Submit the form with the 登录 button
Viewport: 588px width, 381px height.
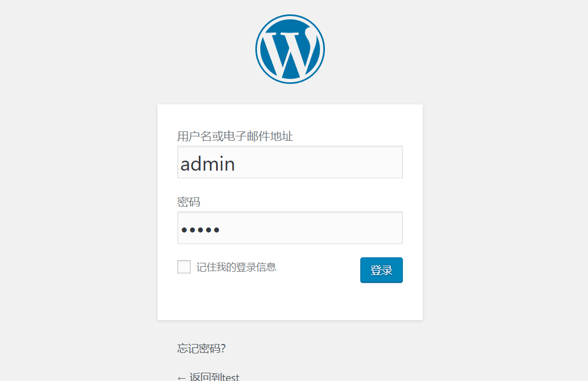[381, 270]
